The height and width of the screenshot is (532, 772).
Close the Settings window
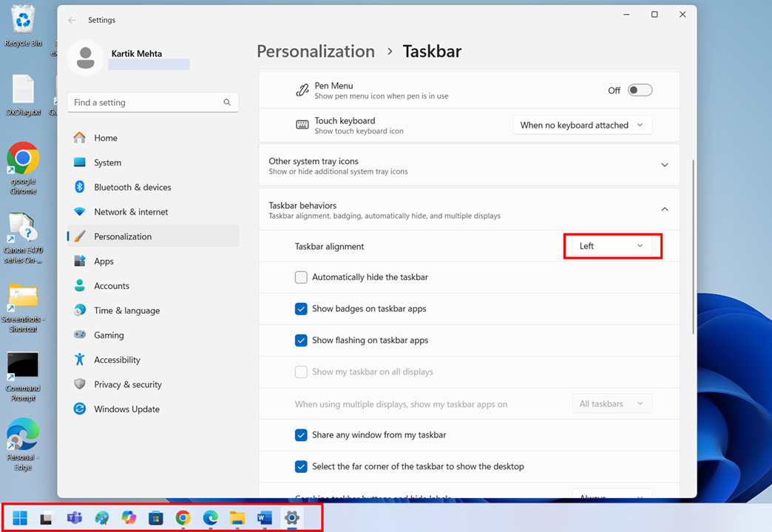click(x=683, y=15)
